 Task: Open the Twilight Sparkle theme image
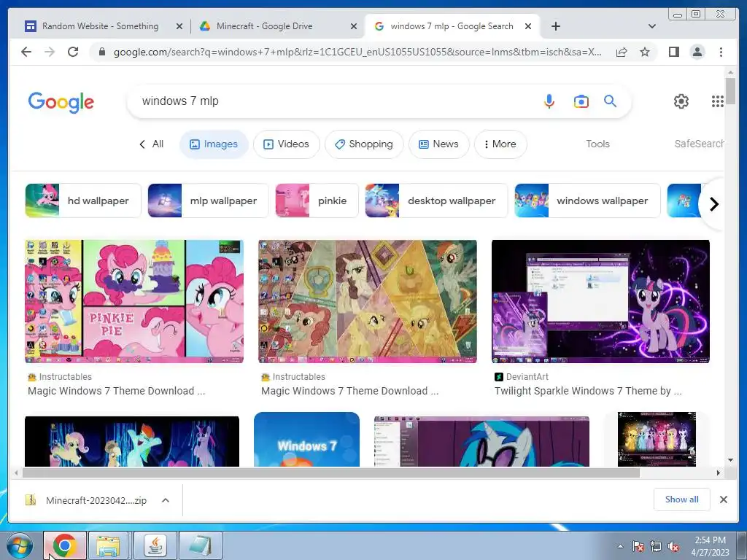tap(600, 301)
